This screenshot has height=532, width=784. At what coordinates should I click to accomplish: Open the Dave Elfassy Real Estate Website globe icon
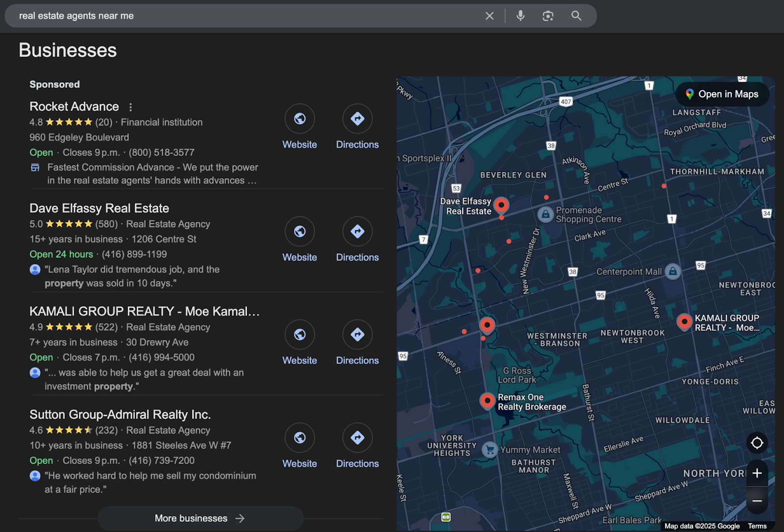tap(300, 231)
